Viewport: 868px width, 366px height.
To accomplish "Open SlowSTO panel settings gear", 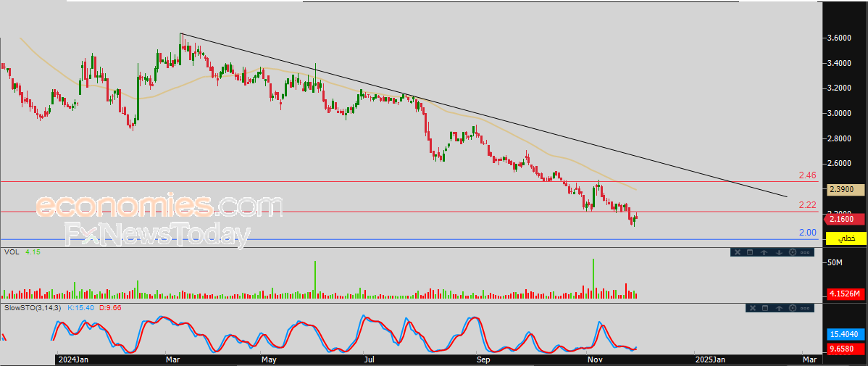I will (793, 308).
